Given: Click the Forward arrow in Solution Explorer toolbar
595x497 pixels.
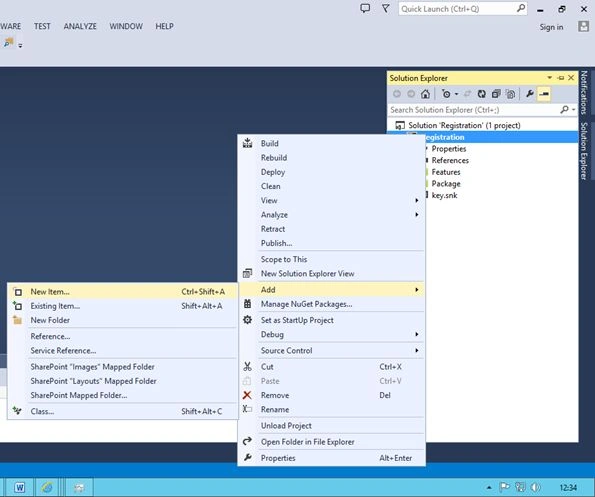Looking at the screenshot, I should 411,94.
